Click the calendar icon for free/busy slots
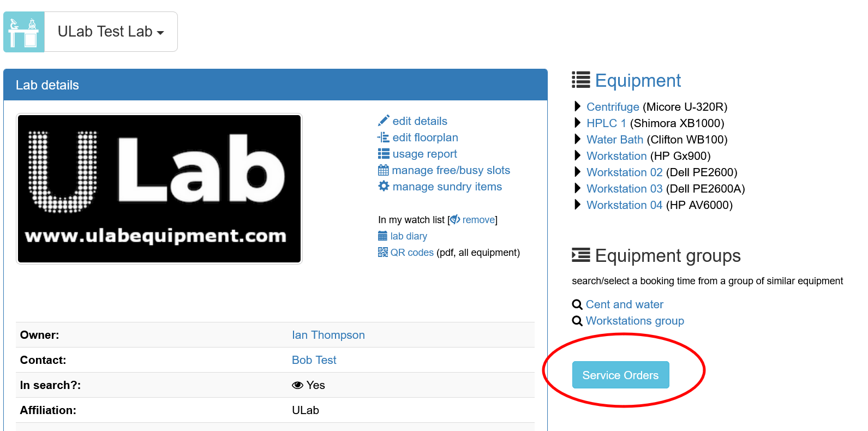Image resolution: width=868 pixels, height=431 pixels. tap(384, 170)
